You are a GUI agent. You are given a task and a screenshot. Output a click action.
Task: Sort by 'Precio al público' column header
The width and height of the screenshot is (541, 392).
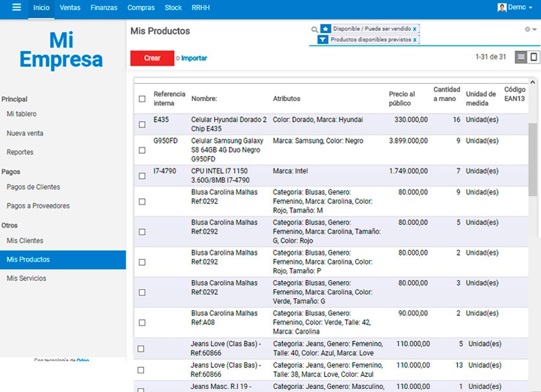(x=402, y=99)
